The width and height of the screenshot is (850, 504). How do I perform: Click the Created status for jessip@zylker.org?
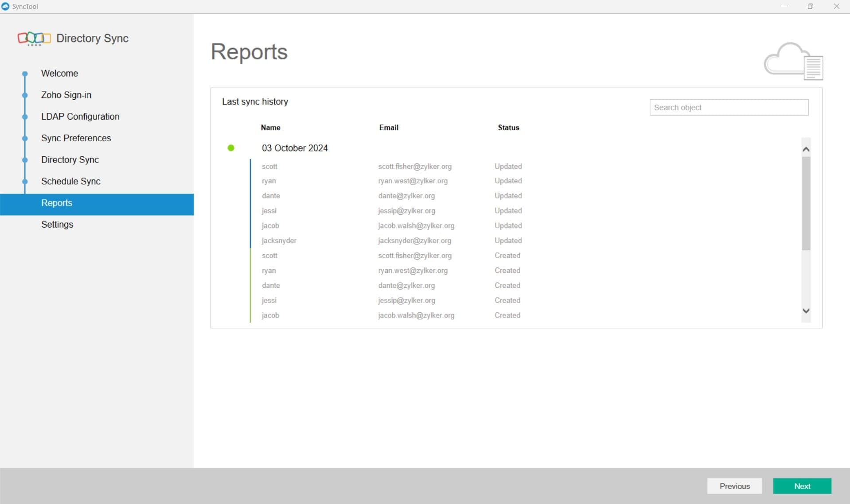[x=507, y=300]
